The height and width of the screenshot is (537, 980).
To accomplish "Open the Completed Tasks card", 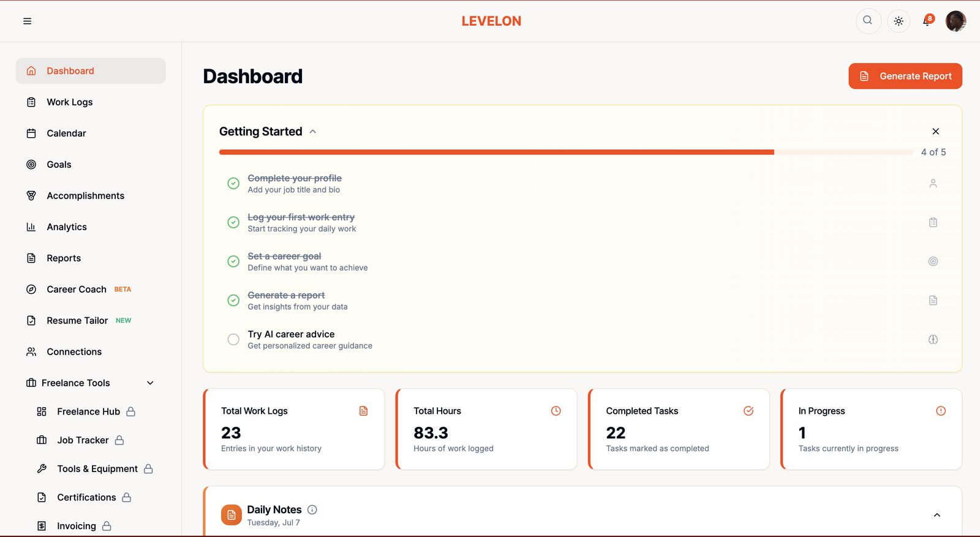I will pyautogui.click(x=679, y=429).
